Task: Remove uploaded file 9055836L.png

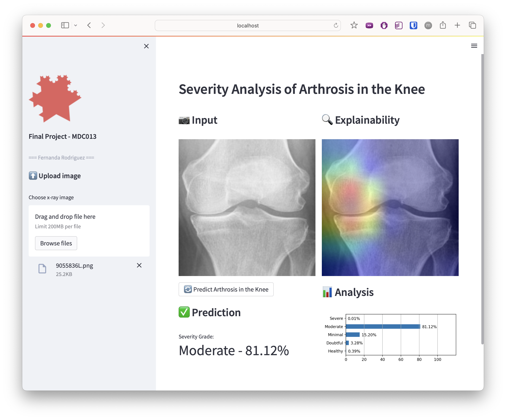Action: (x=139, y=265)
